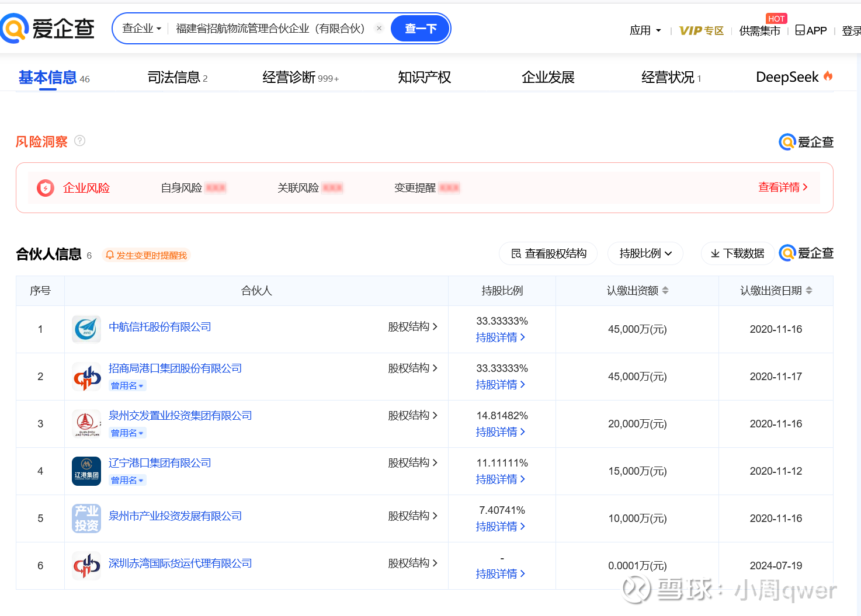Click 查看详情 link in risk panel

coord(783,187)
